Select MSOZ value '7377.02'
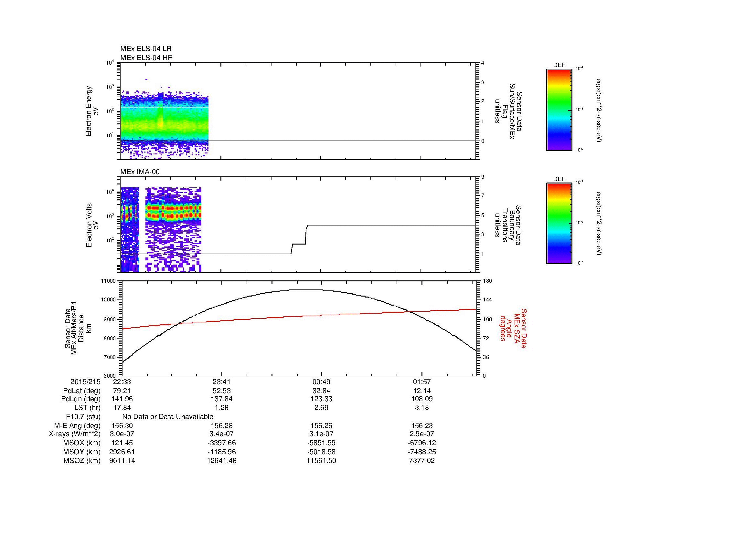The width and height of the screenshot is (756, 534). 422,461
